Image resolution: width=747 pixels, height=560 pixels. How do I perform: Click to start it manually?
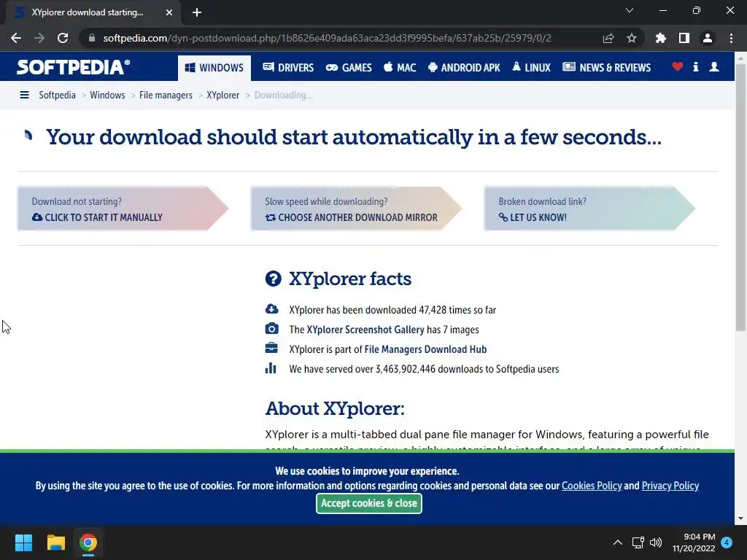pyautogui.click(x=97, y=217)
